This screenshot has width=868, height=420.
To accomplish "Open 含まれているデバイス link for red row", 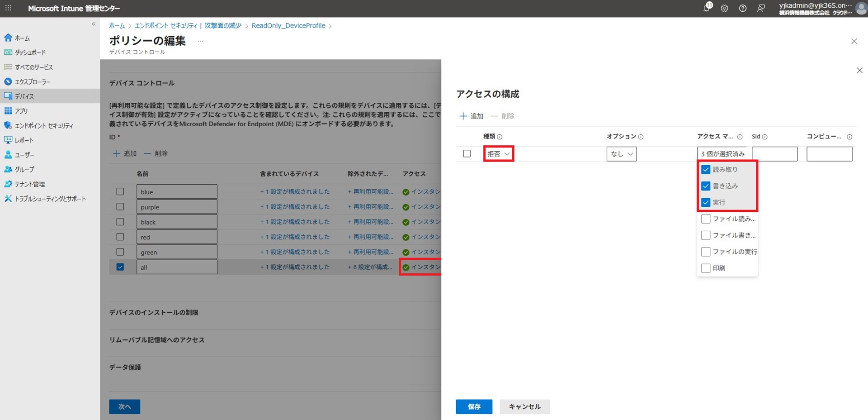I will tap(295, 237).
